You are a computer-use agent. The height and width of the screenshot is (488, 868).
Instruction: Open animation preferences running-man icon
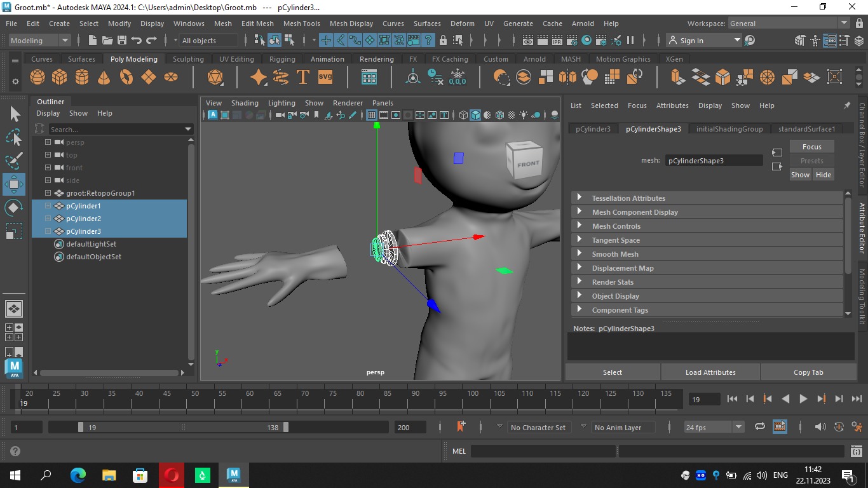[857, 427]
